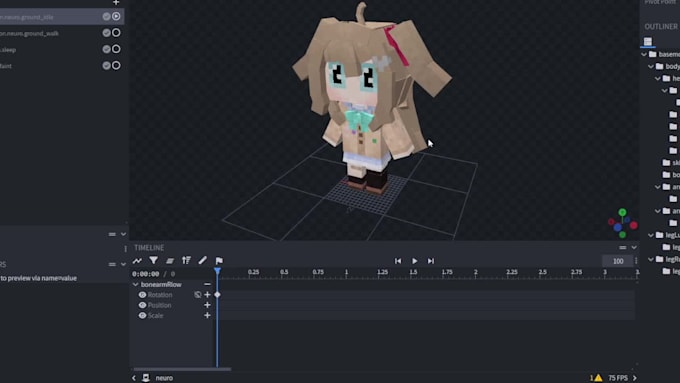
Task: Click the green Y axis on the viewport gizmo
Action: click(622, 212)
